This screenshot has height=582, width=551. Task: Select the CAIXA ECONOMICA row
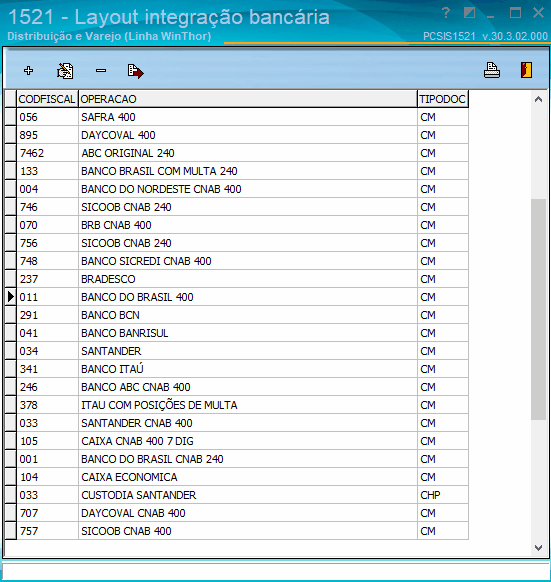[x=237, y=477]
